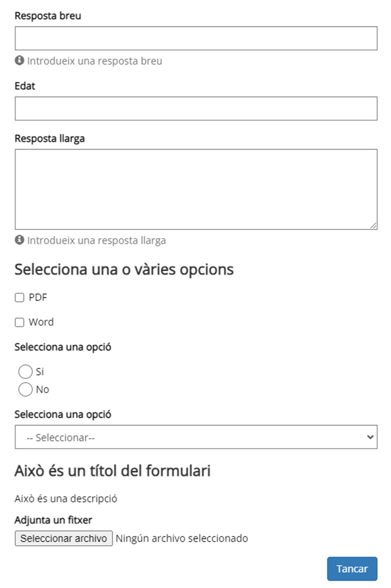This screenshot has width=391, height=588.
Task: Click the heading "Selecciona una o vàries opcions"
Action: pos(123,268)
